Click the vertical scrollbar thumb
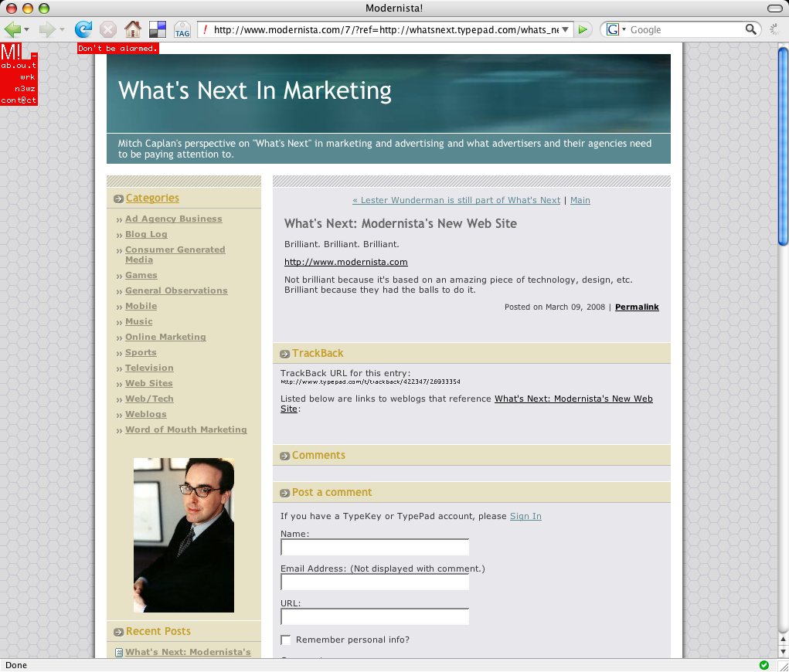The width and height of the screenshot is (789, 672). point(783,147)
